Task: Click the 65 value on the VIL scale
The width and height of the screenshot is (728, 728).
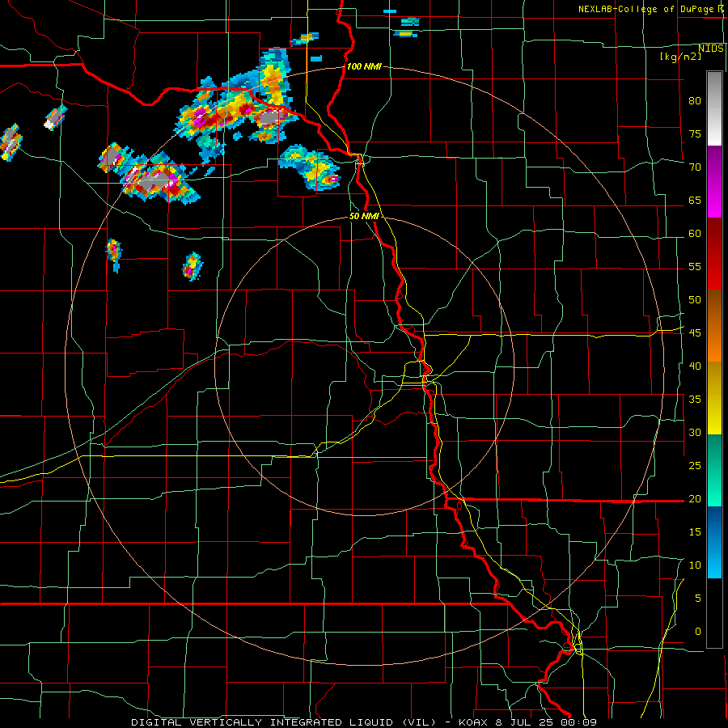Action: click(695, 200)
